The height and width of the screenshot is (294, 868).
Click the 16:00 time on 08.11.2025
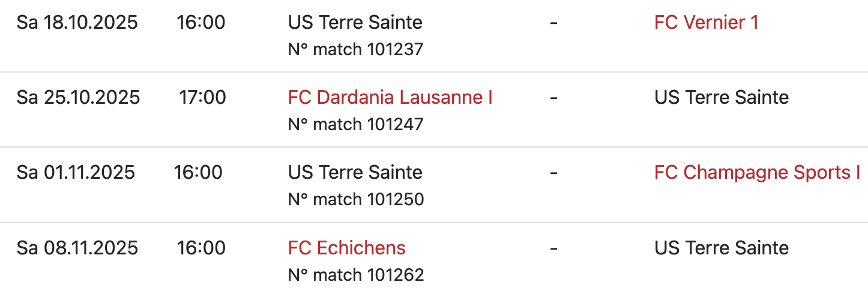(x=200, y=248)
